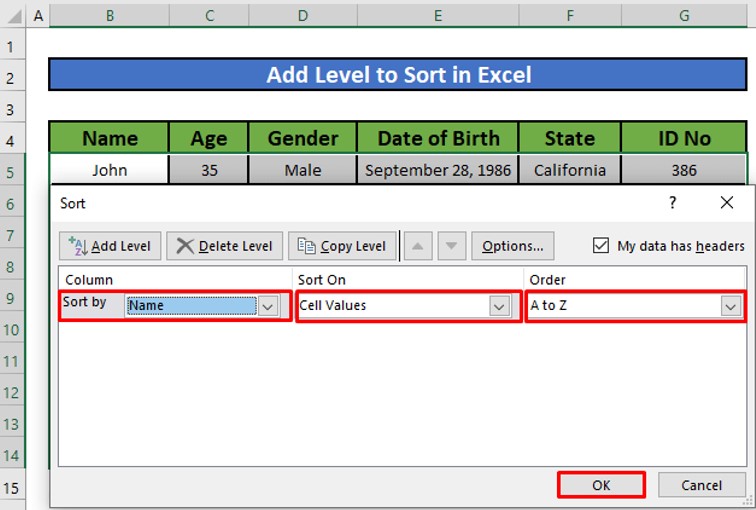
Task: Select column C header
Action: click(209, 16)
